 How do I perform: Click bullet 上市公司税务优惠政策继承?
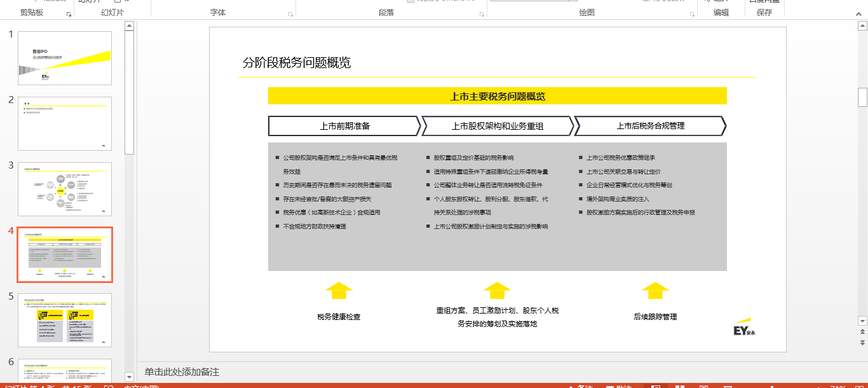coord(621,158)
